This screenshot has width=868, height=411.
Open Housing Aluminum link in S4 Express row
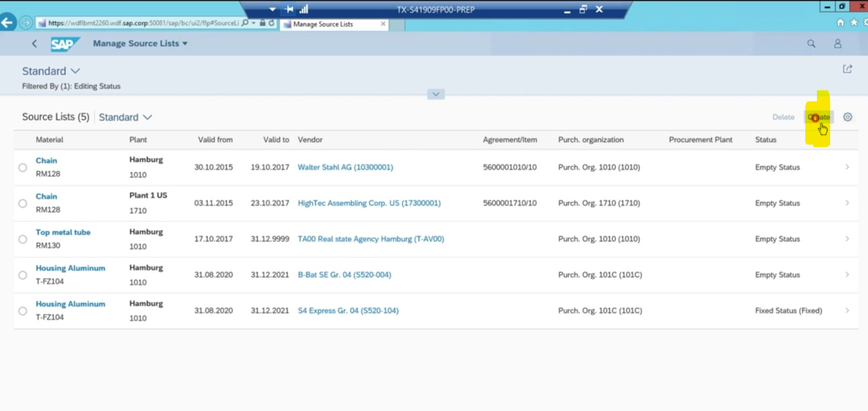70,304
